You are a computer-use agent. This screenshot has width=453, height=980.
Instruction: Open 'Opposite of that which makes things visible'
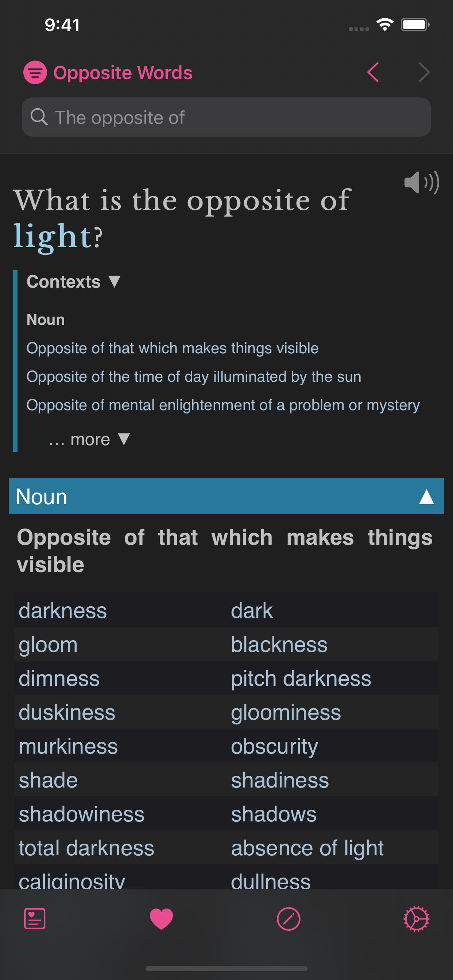(172, 348)
